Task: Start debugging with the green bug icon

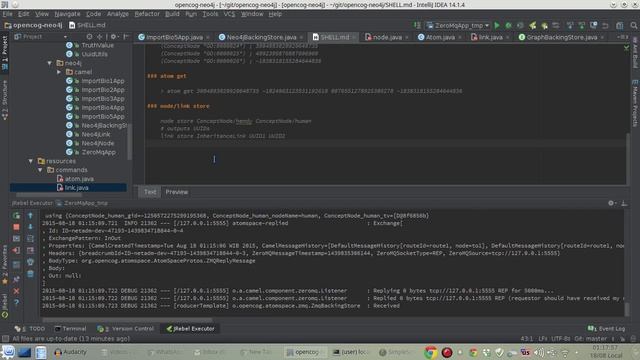Action: coord(508,25)
